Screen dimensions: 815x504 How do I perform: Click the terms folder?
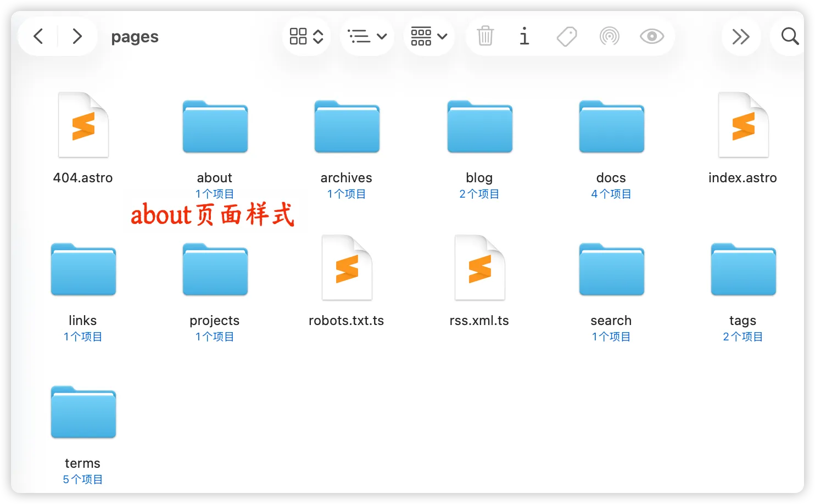[83, 413]
